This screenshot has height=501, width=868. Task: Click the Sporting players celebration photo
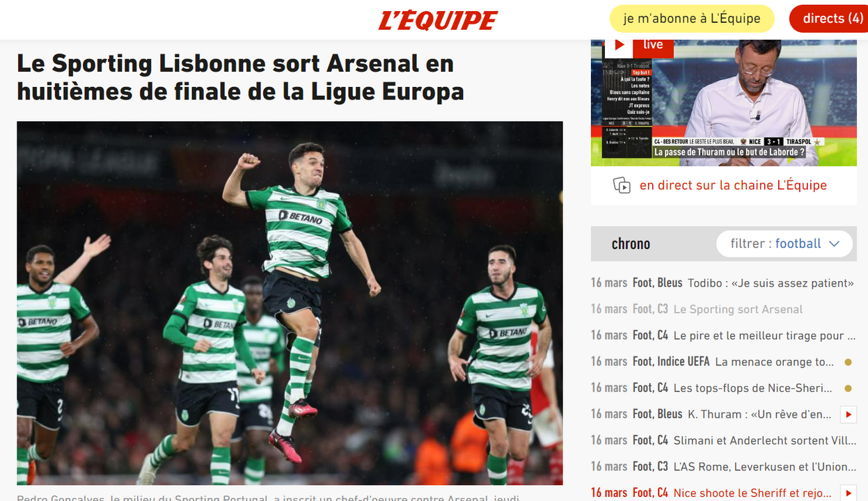point(290,303)
